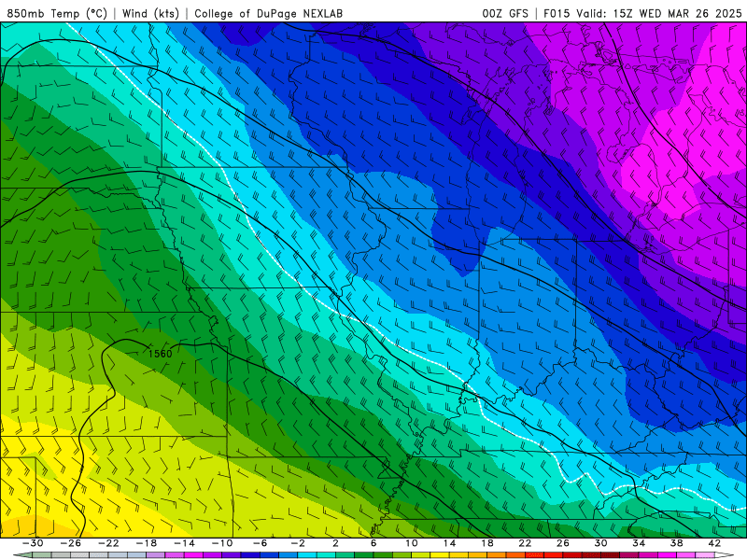
Task: Click the 38 value on the temperature scale
Action: 676,543
